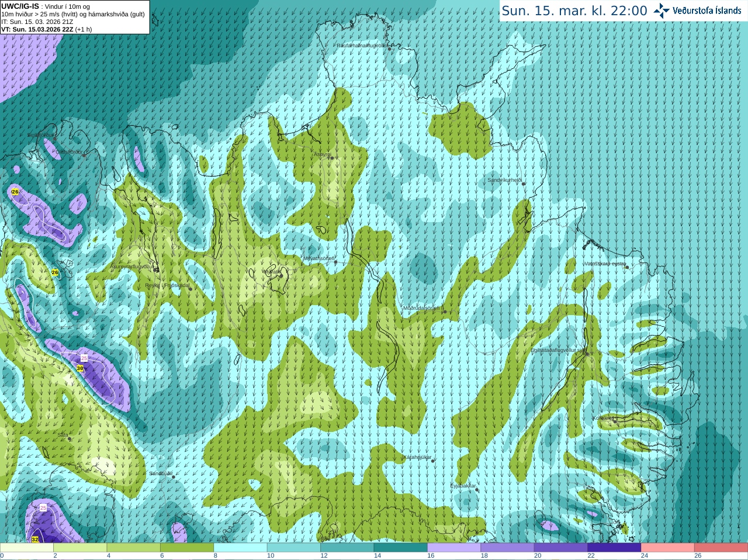Click the Egilsstaðaflugvöllur label text
The height and width of the screenshot is (560, 748).
tap(557, 350)
